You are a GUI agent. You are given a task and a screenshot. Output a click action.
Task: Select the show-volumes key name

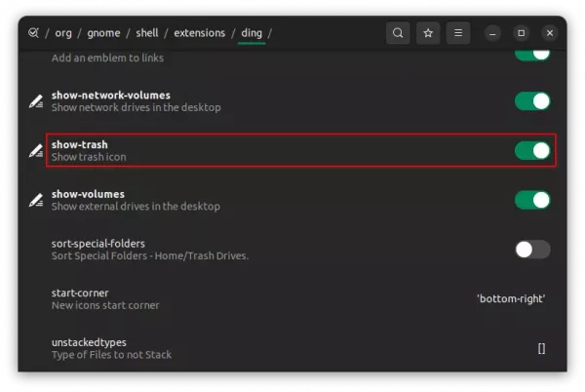click(88, 194)
